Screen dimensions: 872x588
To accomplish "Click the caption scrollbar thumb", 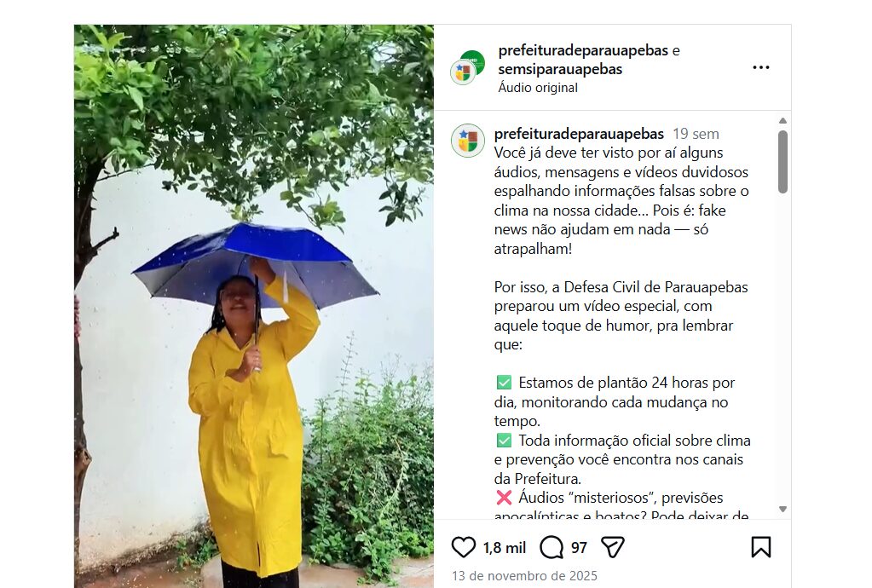I will pos(782,162).
